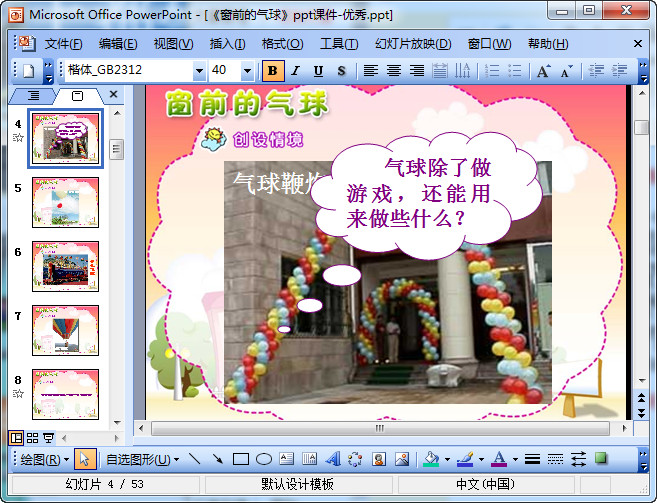Start slide show from current slide

tap(49, 438)
